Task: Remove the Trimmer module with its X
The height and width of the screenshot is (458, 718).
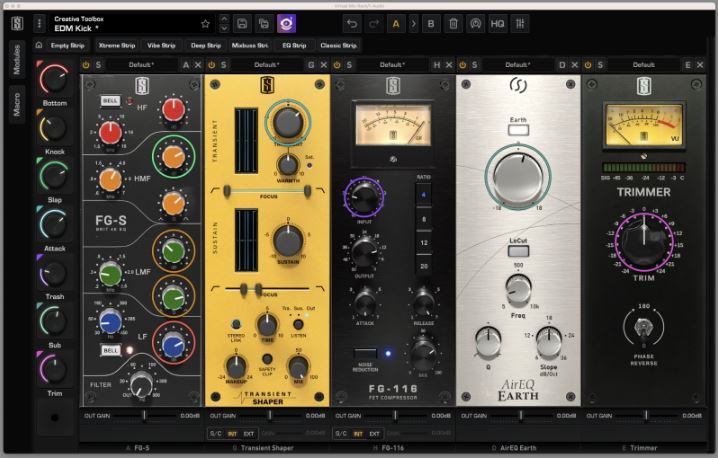Action: (x=700, y=65)
